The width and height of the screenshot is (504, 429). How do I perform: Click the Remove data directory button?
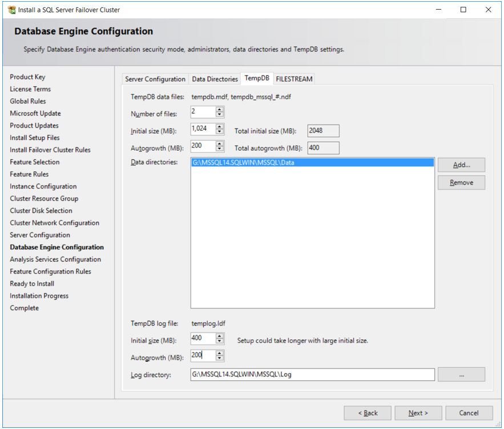point(461,183)
